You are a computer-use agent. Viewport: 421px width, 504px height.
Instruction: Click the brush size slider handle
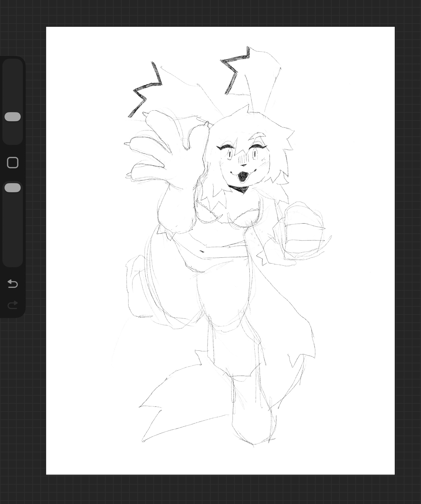pos(13,117)
